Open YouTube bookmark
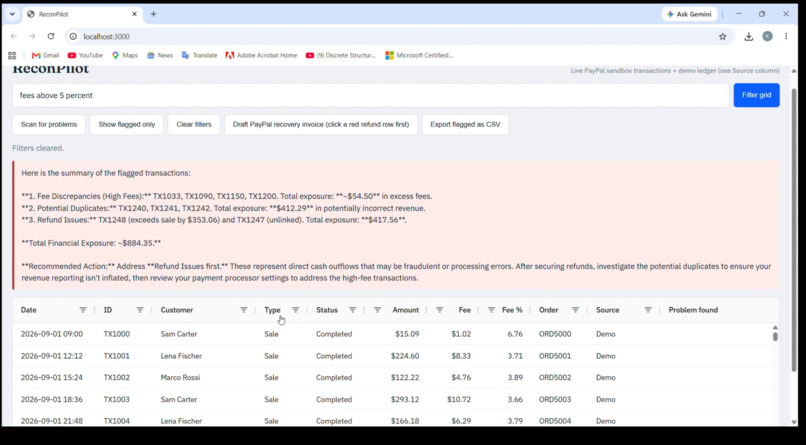 [85, 55]
